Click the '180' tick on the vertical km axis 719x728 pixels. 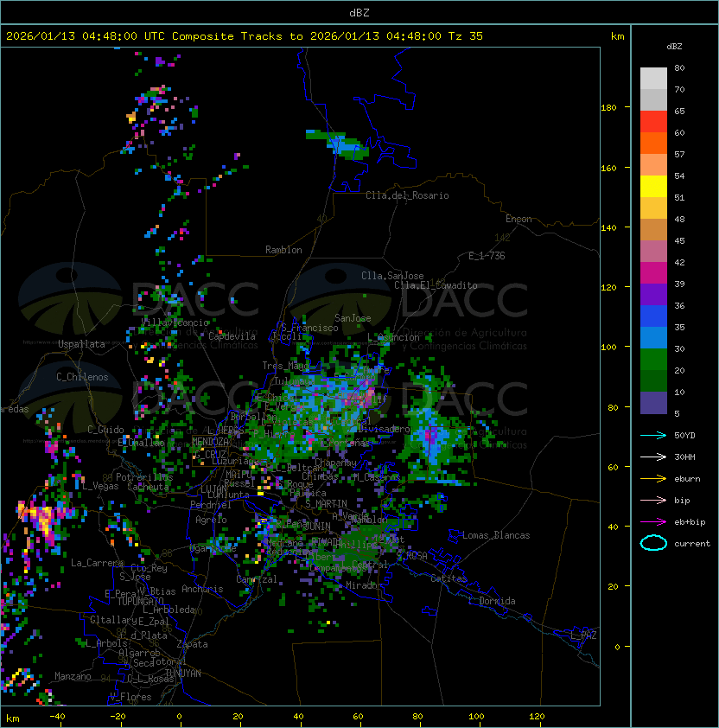pyautogui.click(x=608, y=108)
